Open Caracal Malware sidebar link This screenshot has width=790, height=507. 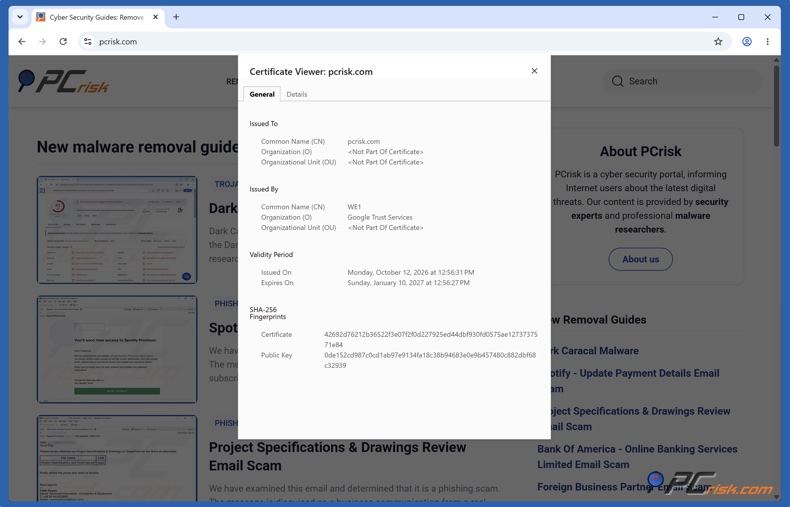(x=595, y=351)
